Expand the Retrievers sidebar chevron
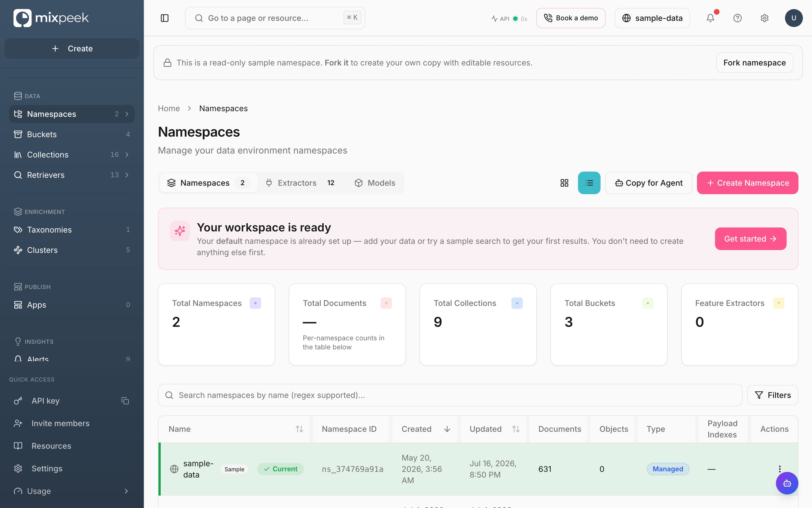Screen dimensions: 812x508 pos(127,175)
